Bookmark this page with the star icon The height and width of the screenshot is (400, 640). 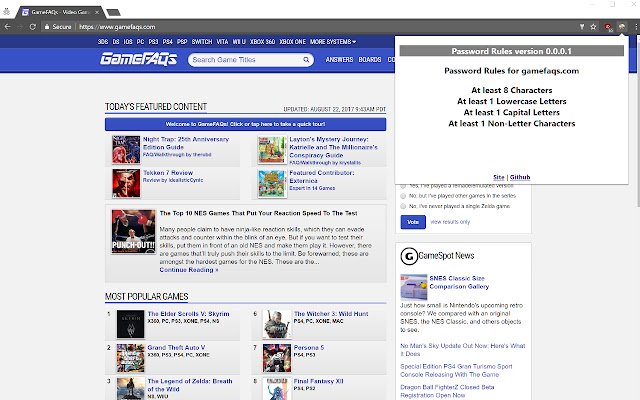point(593,27)
